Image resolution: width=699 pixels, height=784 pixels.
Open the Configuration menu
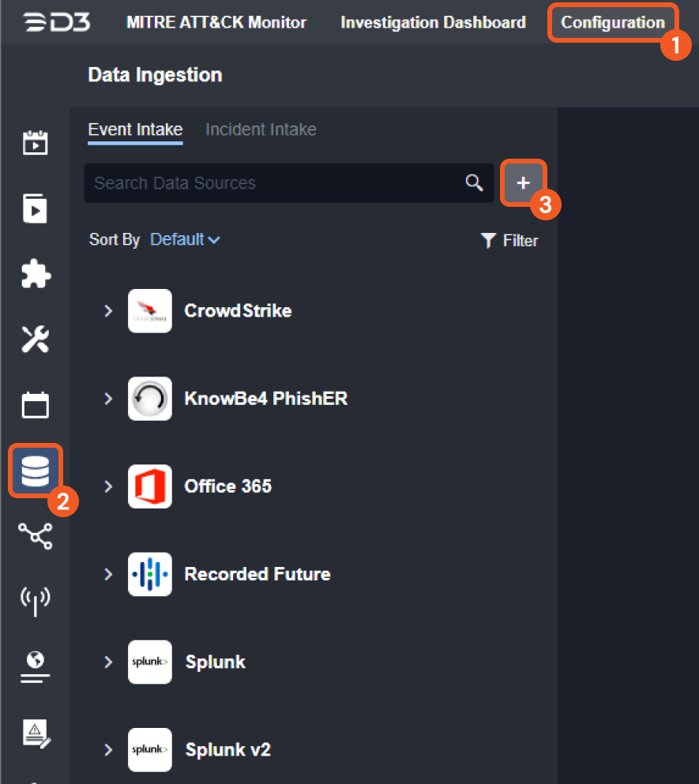tap(612, 22)
